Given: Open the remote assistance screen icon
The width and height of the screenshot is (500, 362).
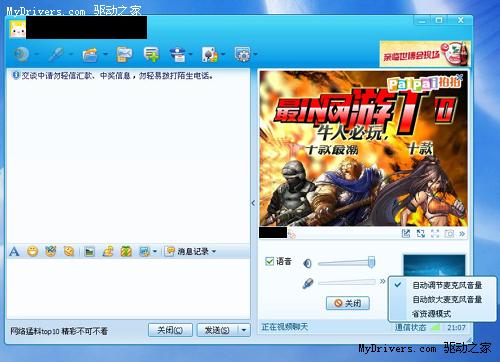Looking at the screenshot, I should pyautogui.click(x=124, y=54).
